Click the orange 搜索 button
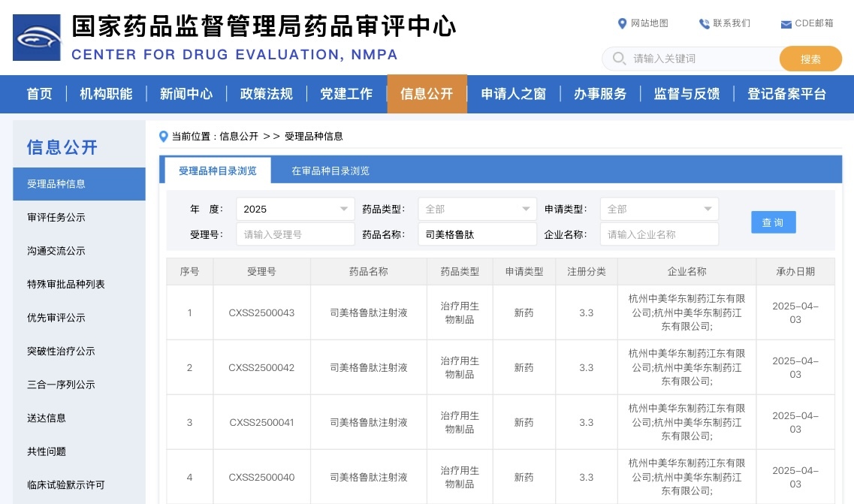Screen dimensions: 854x504 tap(810, 59)
